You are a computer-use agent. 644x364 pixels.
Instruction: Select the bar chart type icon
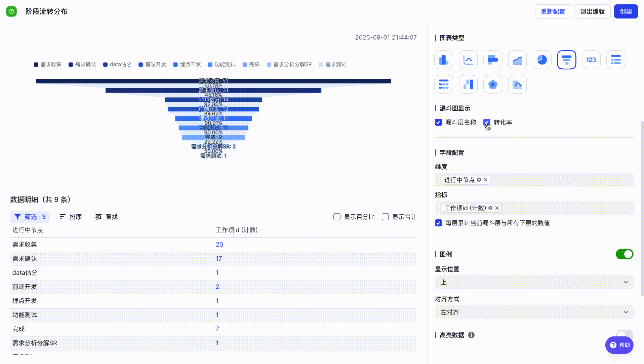[443, 60]
